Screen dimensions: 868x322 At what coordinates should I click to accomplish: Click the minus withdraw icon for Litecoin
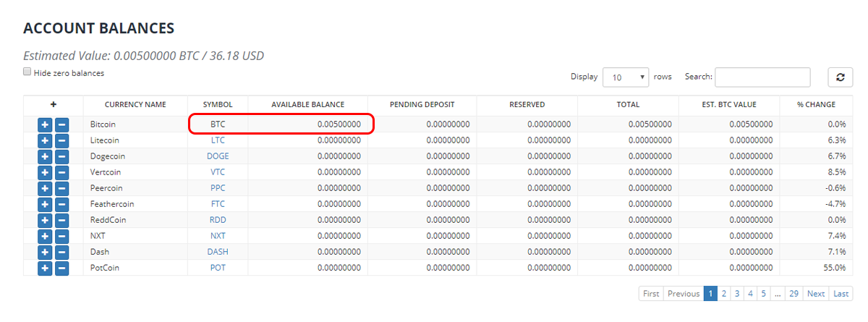coord(61,140)
